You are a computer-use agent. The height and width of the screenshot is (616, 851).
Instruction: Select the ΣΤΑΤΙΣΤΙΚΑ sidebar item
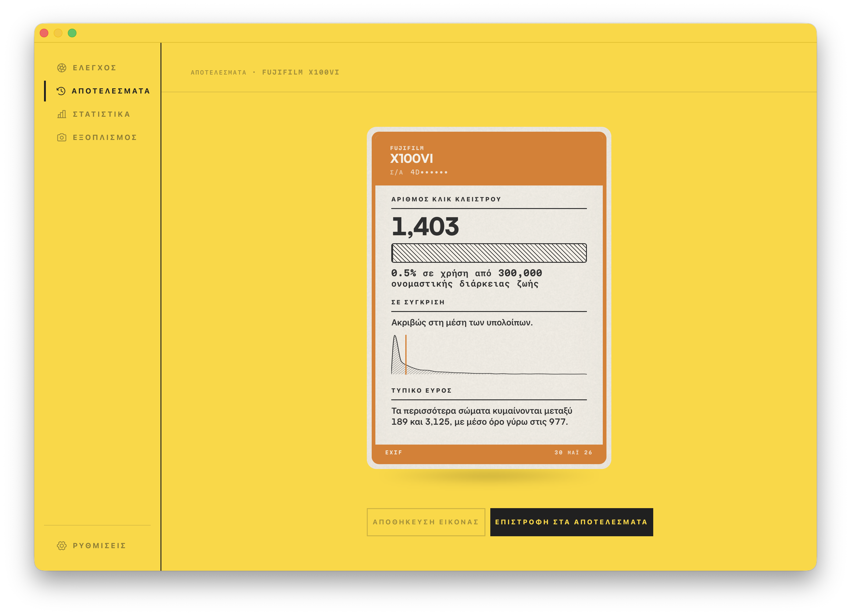click(101, 114)
